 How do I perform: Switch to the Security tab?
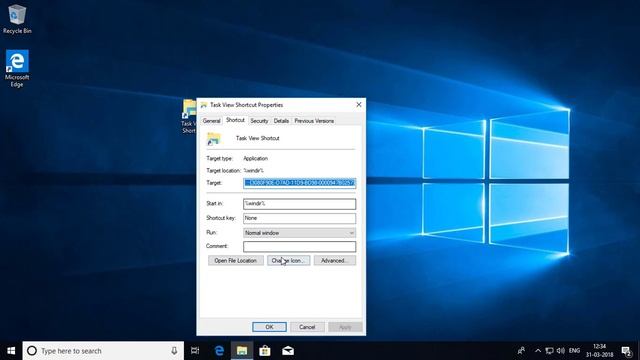coord(259,121)
